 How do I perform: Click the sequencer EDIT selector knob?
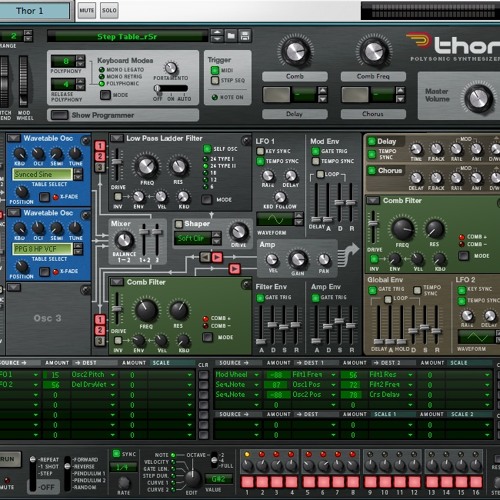[192, 479]
